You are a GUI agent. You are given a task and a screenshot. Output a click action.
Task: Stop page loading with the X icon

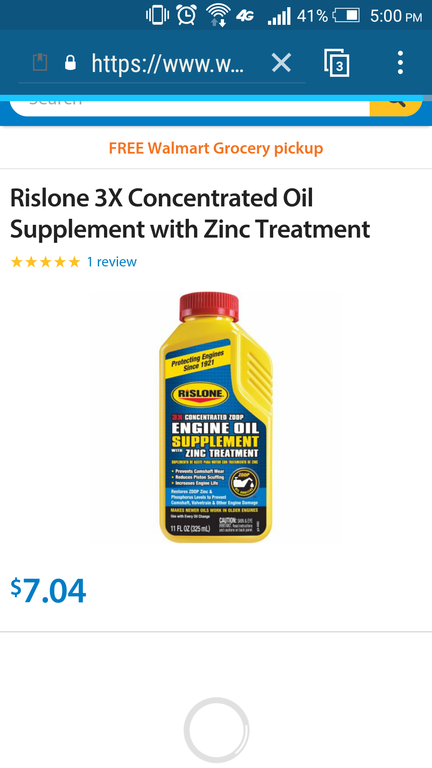pos(281,63)
